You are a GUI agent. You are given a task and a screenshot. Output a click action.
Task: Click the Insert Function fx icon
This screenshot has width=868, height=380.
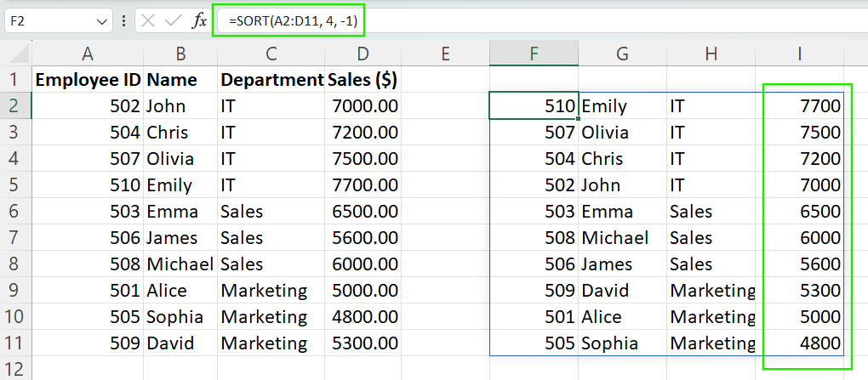[199, 21]
